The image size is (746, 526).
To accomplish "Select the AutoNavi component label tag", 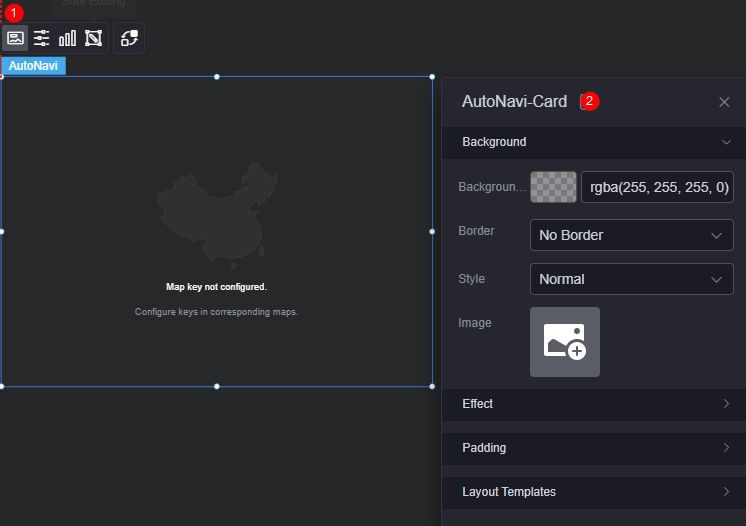I will [x=33, y=66].
